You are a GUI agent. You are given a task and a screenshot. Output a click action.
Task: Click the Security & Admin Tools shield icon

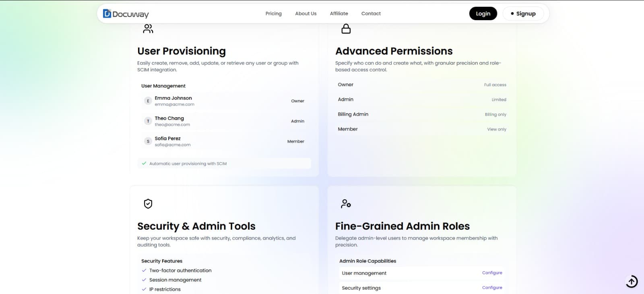(148, 204)
